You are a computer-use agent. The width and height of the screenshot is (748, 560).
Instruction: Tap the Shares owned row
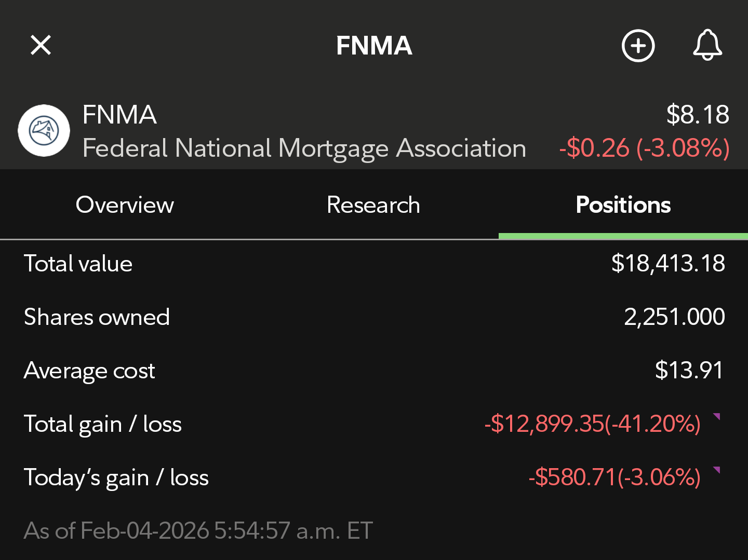pos(374,317)
